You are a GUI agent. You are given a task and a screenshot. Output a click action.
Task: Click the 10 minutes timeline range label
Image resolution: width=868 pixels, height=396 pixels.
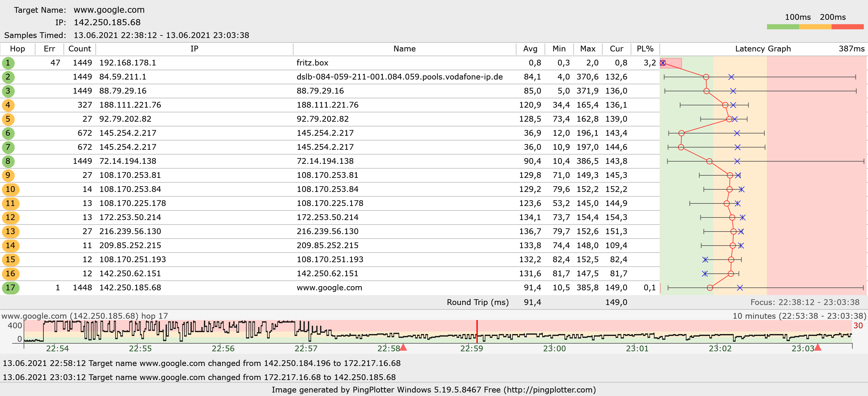click(x=799, y=316)
